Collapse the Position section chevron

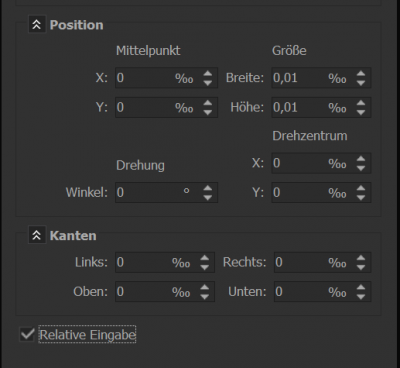37,25
